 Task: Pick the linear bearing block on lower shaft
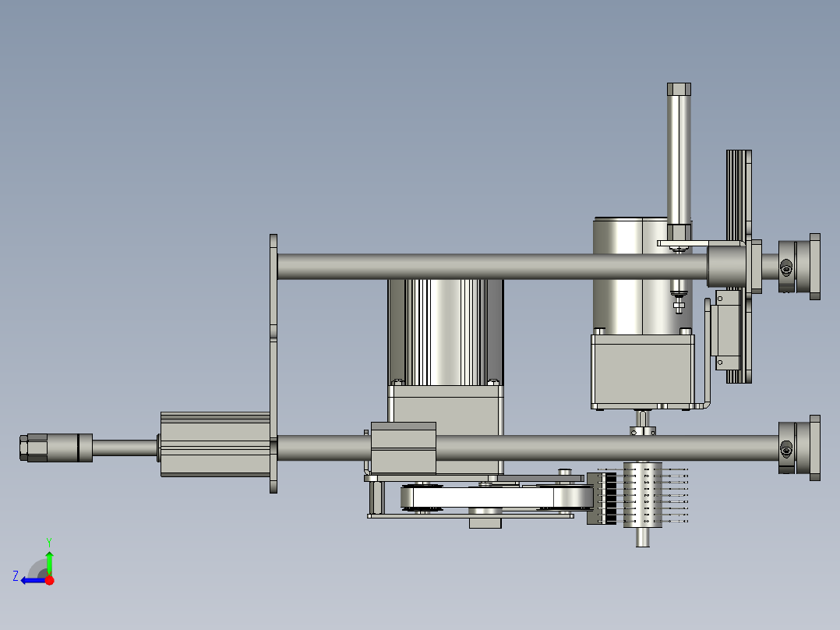[404, 448]
